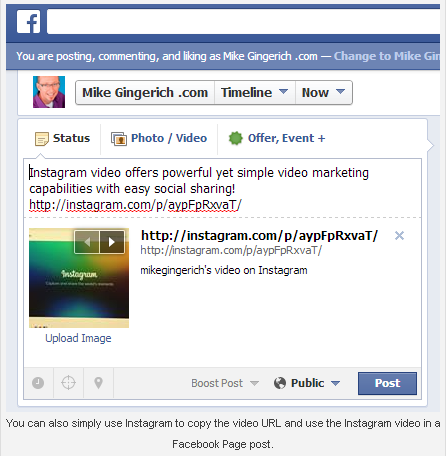The image size is (446, 456).
Task: Select the Status tab
Action: tap(62, 138)
